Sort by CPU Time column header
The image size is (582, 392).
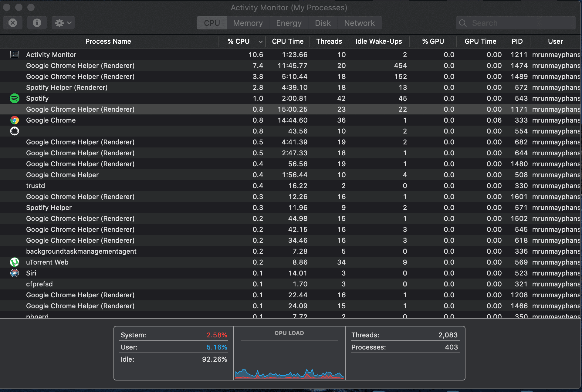[x=288, y=41]
